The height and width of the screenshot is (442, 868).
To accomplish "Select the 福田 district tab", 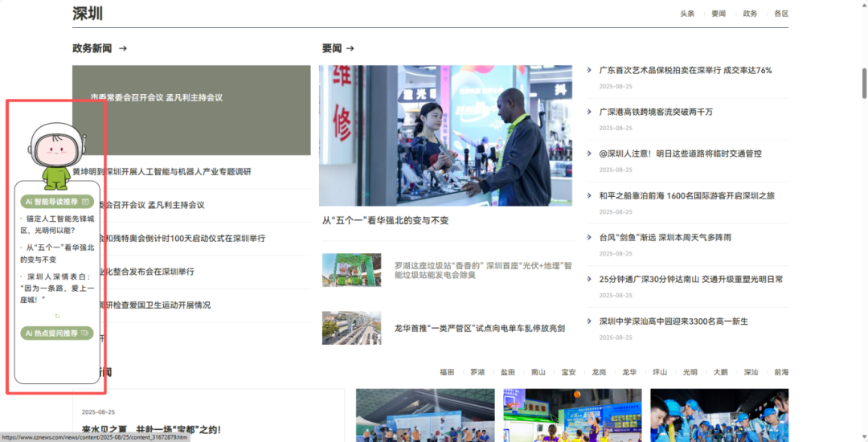I will click(447, 372).
